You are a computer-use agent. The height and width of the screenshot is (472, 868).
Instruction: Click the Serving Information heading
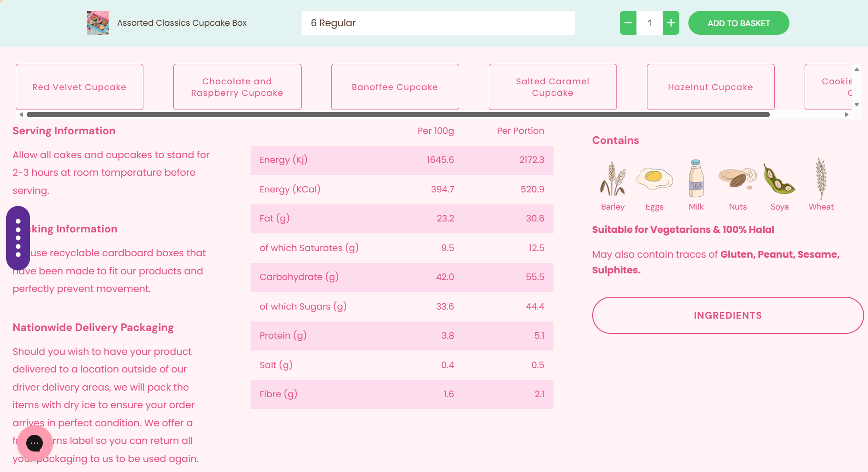64,131
